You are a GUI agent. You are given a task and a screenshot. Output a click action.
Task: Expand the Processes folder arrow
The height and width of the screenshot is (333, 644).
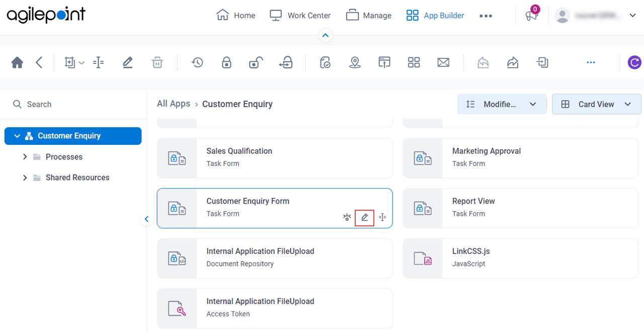25,157
